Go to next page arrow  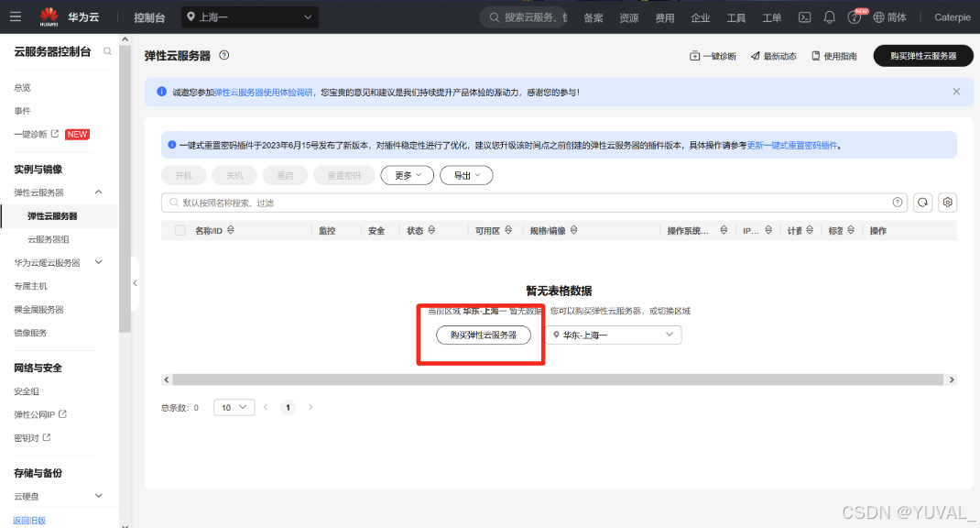pyautogui.click(x=310, y=407)
